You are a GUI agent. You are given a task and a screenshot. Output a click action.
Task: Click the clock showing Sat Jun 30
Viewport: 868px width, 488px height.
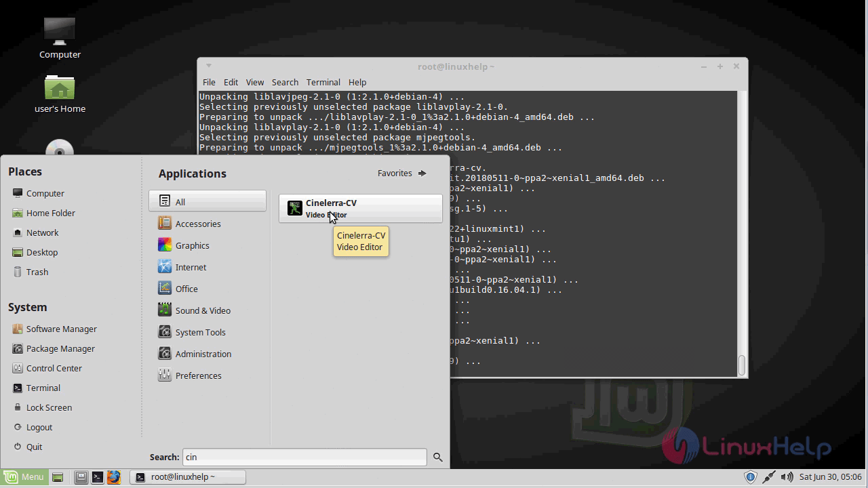[x=830, y=477]
